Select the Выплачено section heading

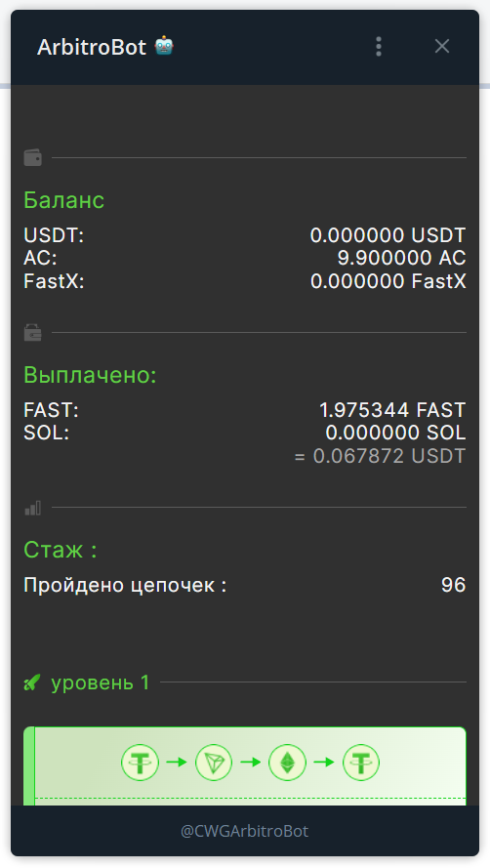click(x=90, y=375)
